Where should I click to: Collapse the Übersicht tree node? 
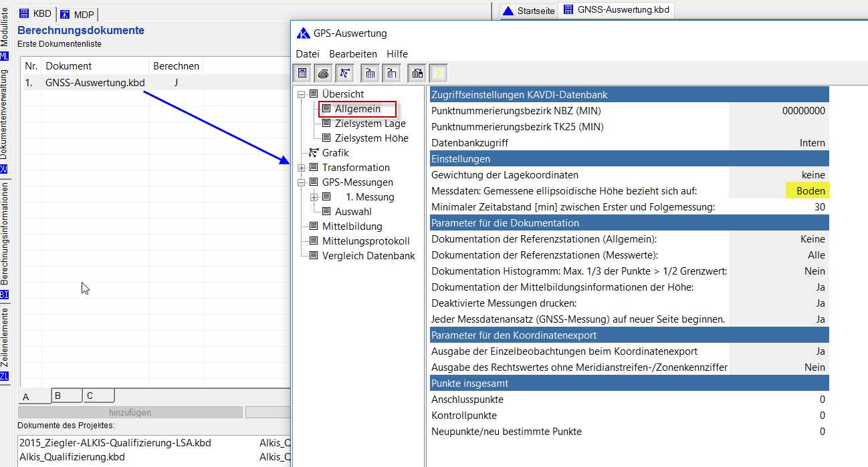(302, 94)
